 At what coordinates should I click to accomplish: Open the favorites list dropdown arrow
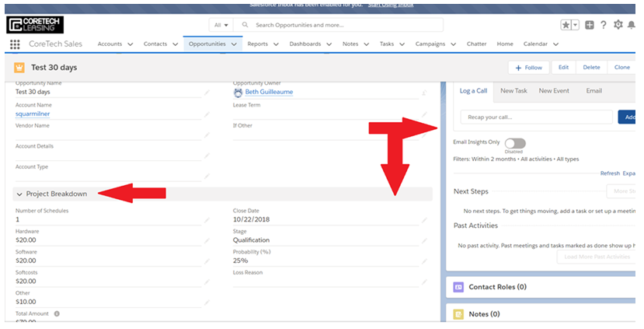pos(576,25)
